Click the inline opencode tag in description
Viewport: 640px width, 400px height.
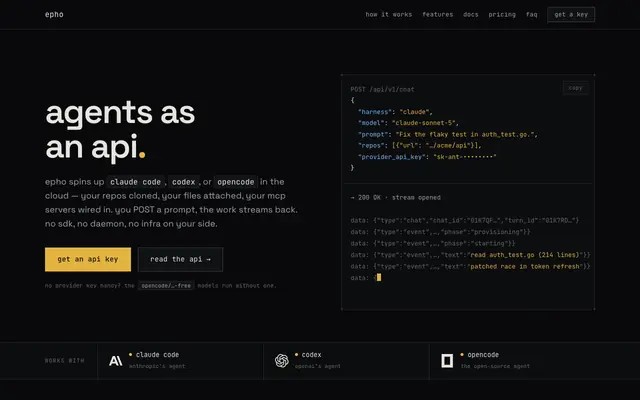pyautogui.click(x=236, y=182)
